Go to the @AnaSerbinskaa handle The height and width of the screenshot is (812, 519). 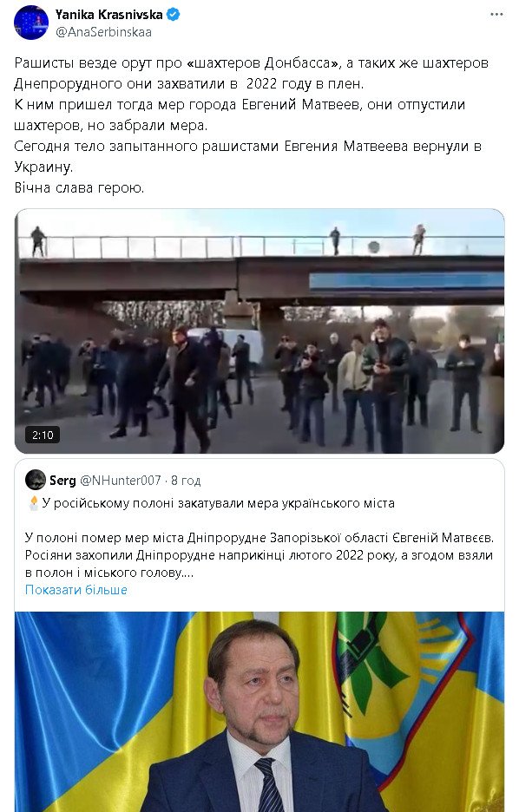coord(103,32)
